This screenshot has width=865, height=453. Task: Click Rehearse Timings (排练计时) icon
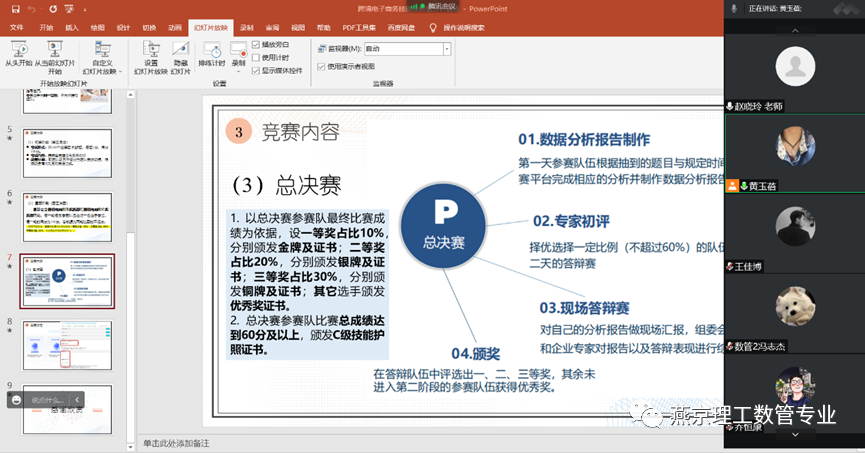pos(211,54)
